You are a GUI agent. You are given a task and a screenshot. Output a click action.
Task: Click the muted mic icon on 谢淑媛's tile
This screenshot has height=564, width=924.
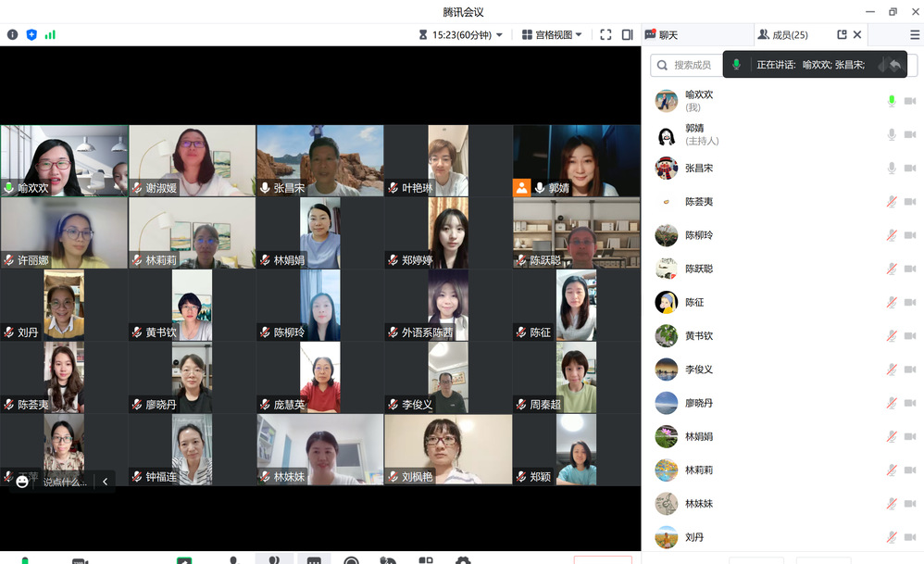click(x=137, y=187)
